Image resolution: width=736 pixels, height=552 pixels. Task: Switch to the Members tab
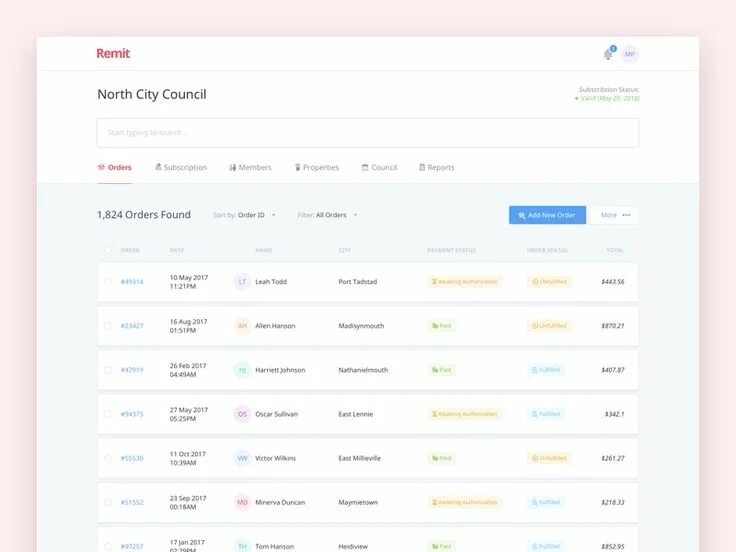pyautogui.click(x=250, y=167)
